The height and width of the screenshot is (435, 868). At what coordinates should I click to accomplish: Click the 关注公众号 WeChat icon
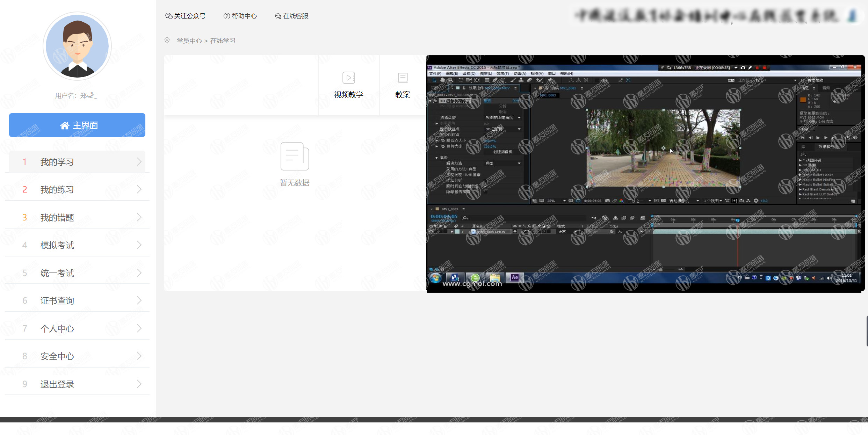pyautogui.click(x=169, y=16)
